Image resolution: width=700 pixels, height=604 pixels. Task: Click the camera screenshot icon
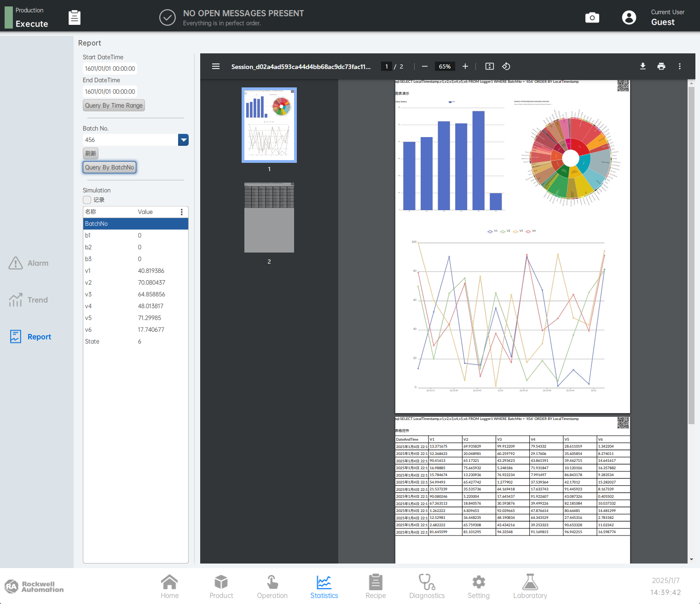[x=592, y=17]
